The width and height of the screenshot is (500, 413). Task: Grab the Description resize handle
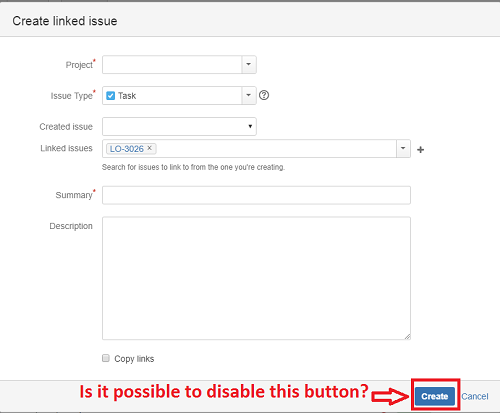pos(407,337)
